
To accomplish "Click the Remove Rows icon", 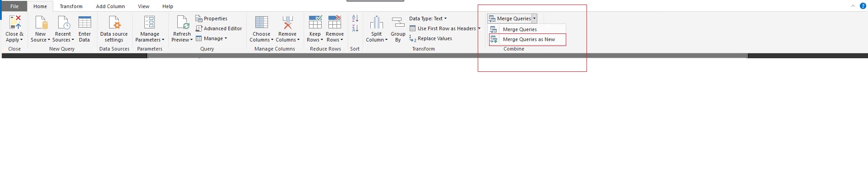I will [335, 22].
